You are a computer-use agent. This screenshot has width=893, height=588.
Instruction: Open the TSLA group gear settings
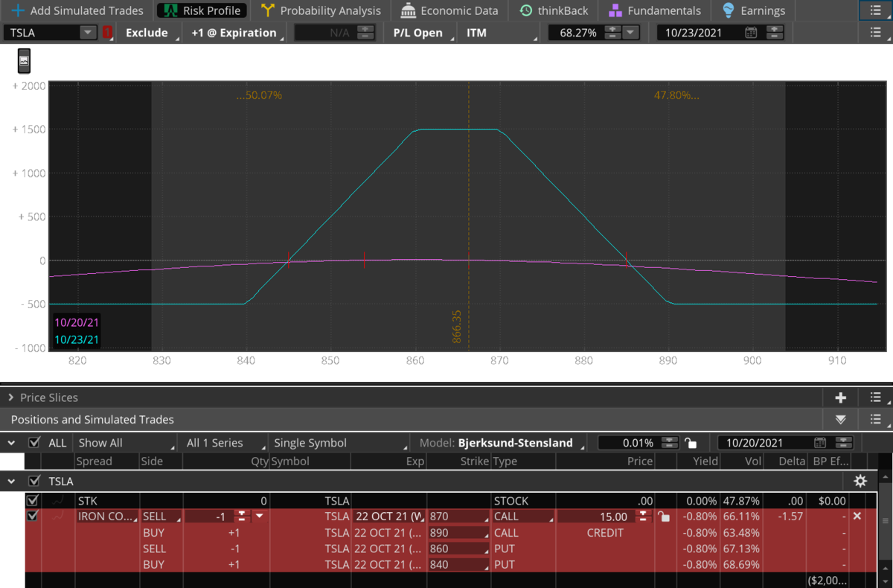pos(860,481)
